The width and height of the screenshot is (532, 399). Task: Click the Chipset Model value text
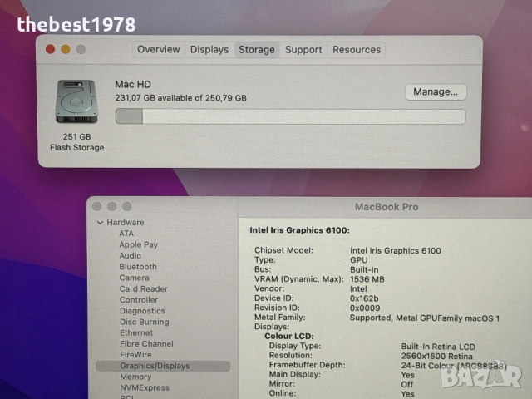point(396,251)
